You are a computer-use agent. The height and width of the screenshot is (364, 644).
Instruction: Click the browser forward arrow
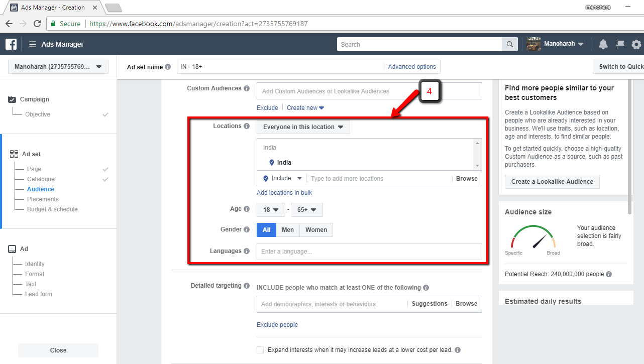point(23,24)
